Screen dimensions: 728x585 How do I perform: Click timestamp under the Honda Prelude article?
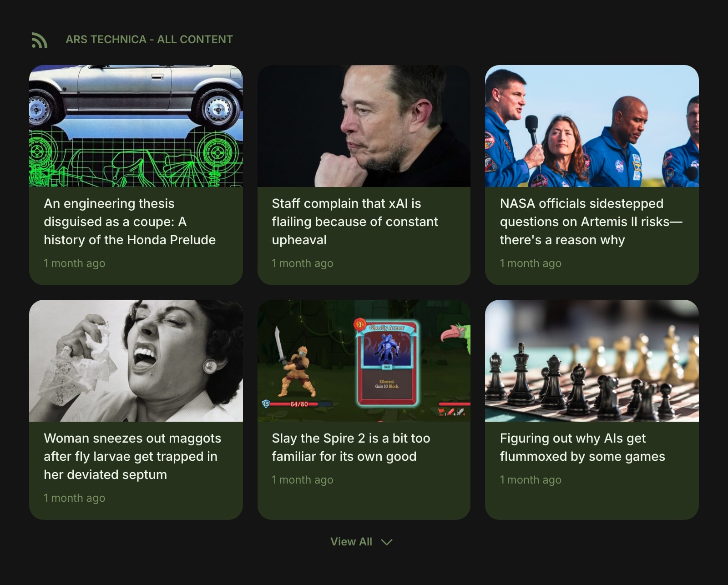click(74, 263)
